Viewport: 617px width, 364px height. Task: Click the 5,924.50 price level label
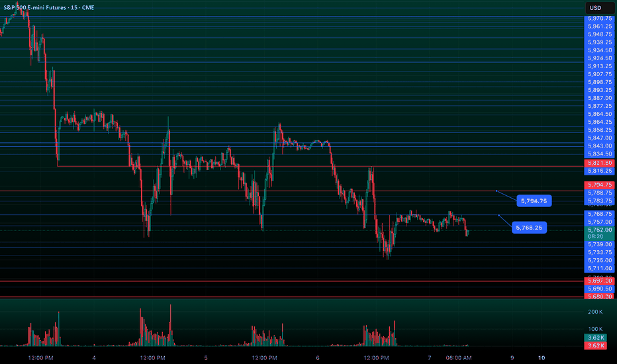click(x=600, y=58)
